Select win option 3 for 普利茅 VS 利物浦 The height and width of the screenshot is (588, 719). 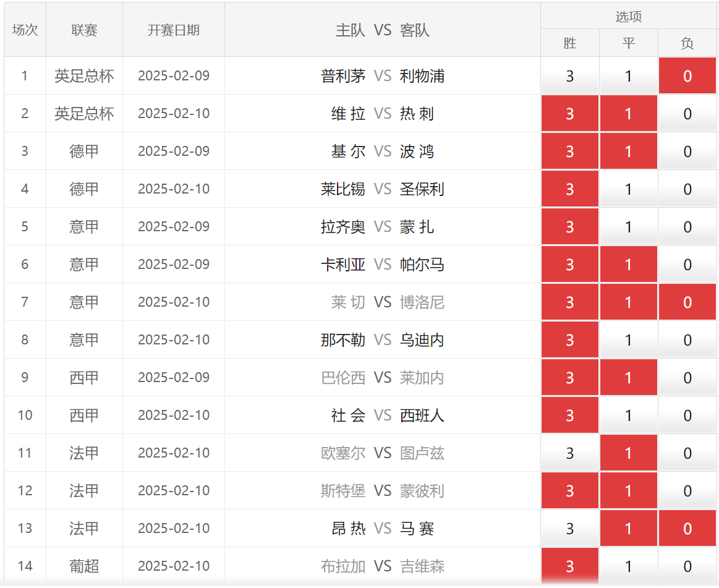click(569, 75)
